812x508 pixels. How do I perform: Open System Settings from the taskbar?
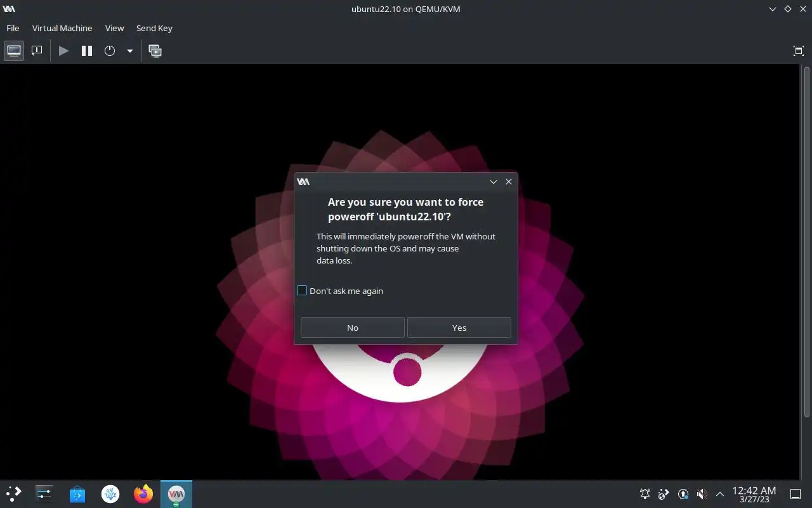click(x=44, y=493)
